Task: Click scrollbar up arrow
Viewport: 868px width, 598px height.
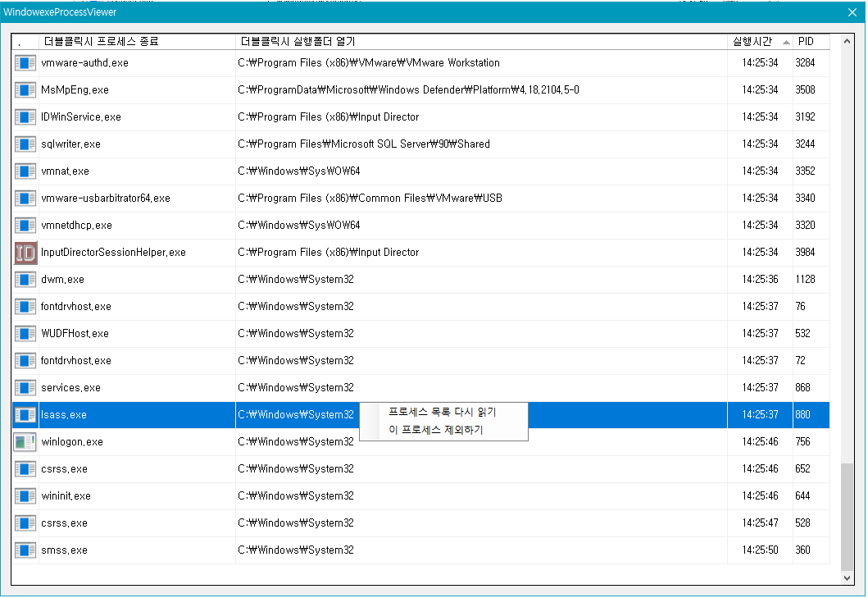Action: [847, 41]
